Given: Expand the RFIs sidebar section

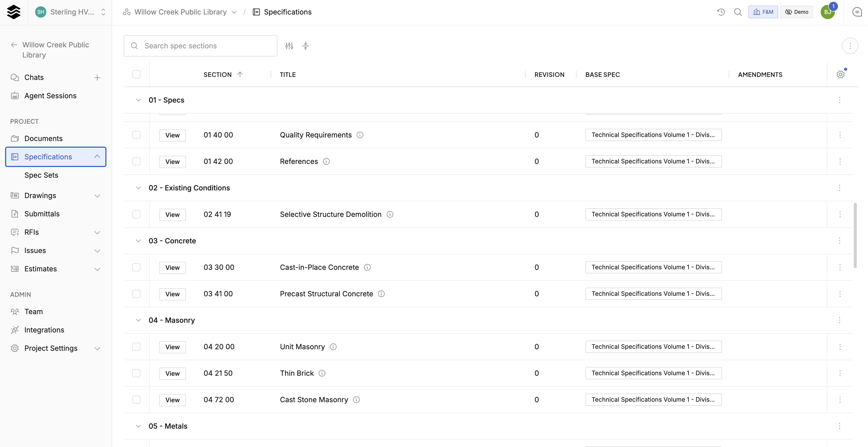Looking at the screenshot, I should (97, 233).
